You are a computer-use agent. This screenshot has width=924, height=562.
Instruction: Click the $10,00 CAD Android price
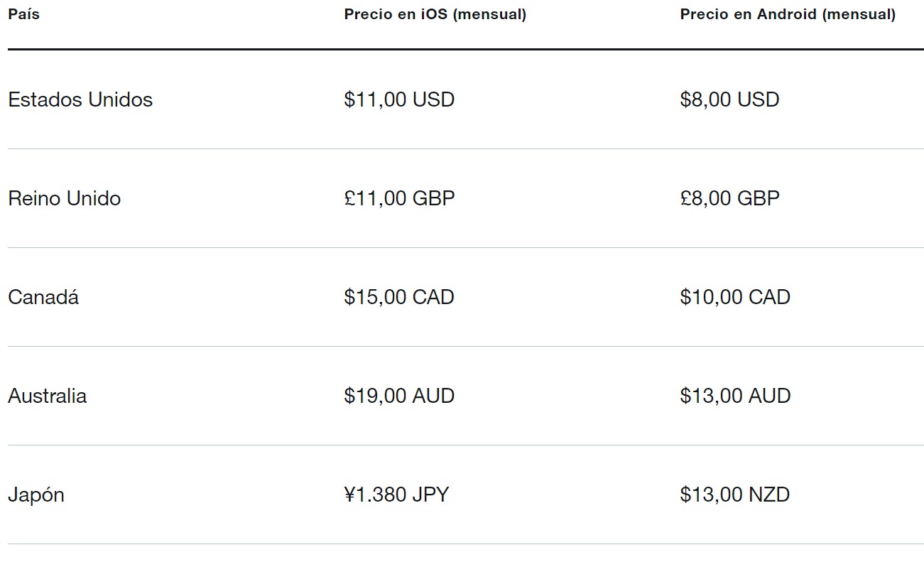(735, 297)
